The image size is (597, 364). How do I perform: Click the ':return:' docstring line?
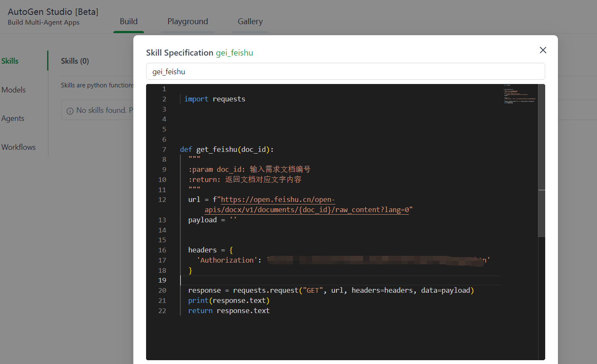pyautogui.click(x=245, y=179)
